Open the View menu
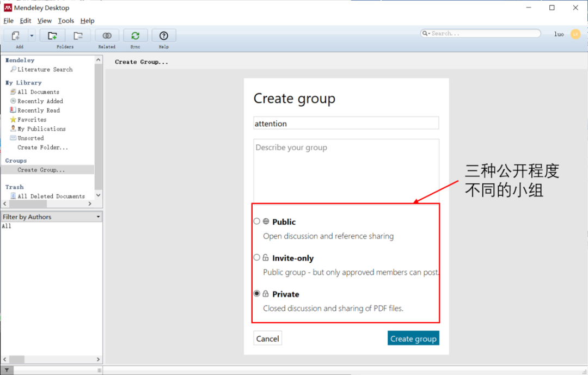Image resolution: width=588 pixels, height=375 pixels. pos(44,21)
